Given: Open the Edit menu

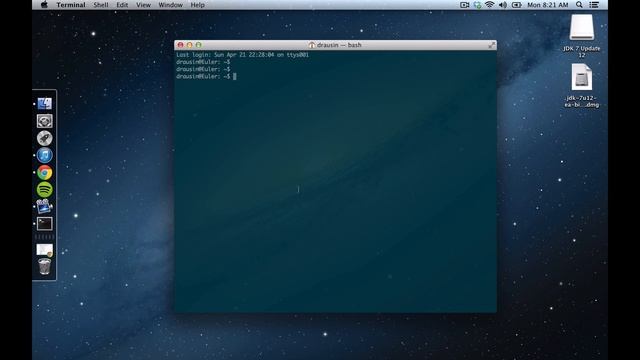Looking at the screenshot, I should [x=122, y=5].
